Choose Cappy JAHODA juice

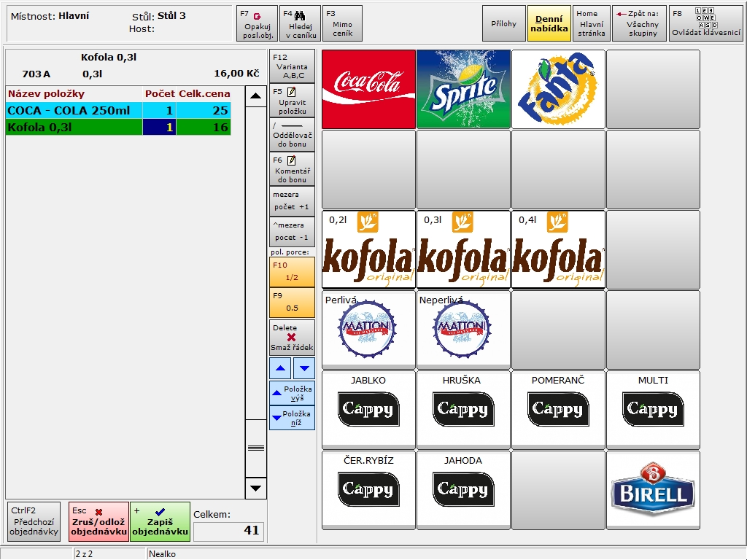click(463, 490)
